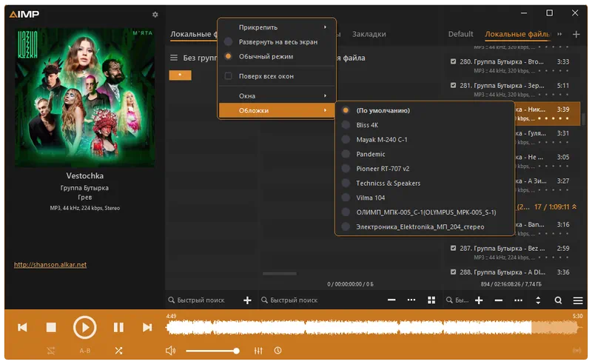This screenshot has height=364, width=592.
Task: Open the http://shanson.alkar.net link
Action: click(x=50, y=265)
